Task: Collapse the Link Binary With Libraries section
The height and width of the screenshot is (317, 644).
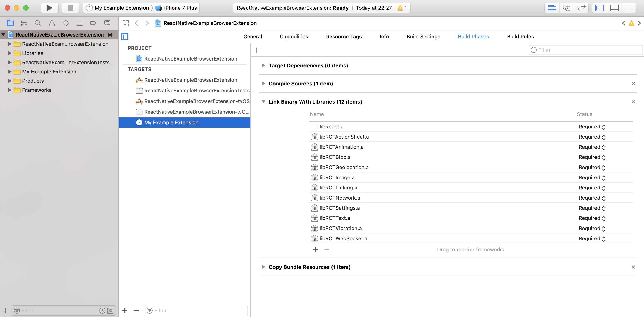Action: pos(263,101)
